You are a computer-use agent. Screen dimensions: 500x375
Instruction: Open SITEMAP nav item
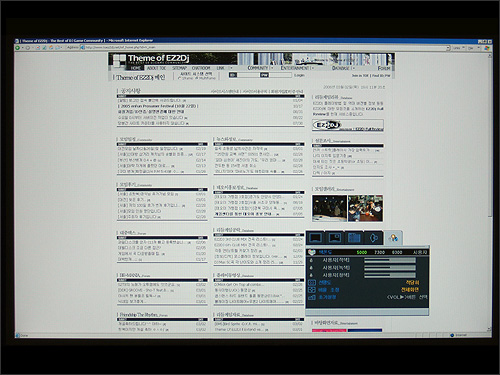click(179, 68)
